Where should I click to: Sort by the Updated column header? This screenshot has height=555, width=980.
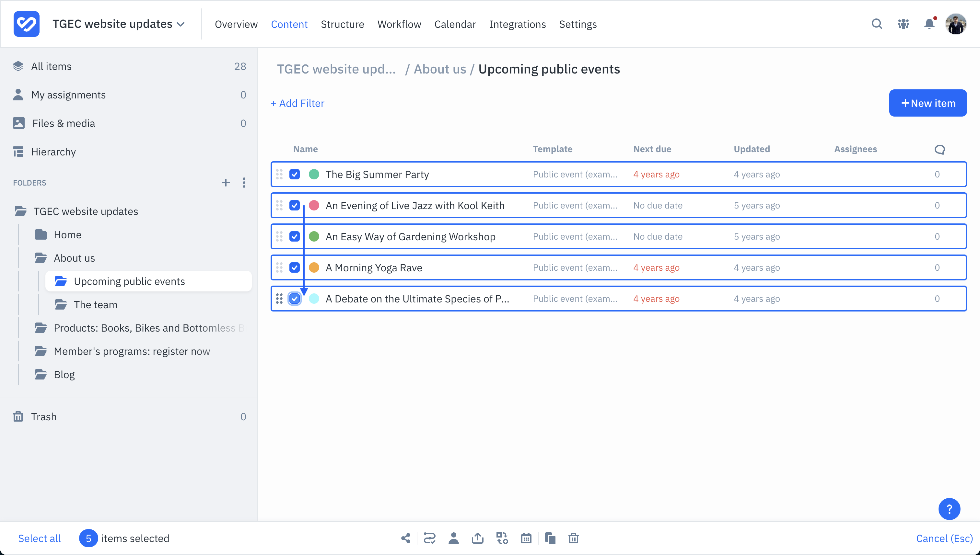click(x=752, y=149)
